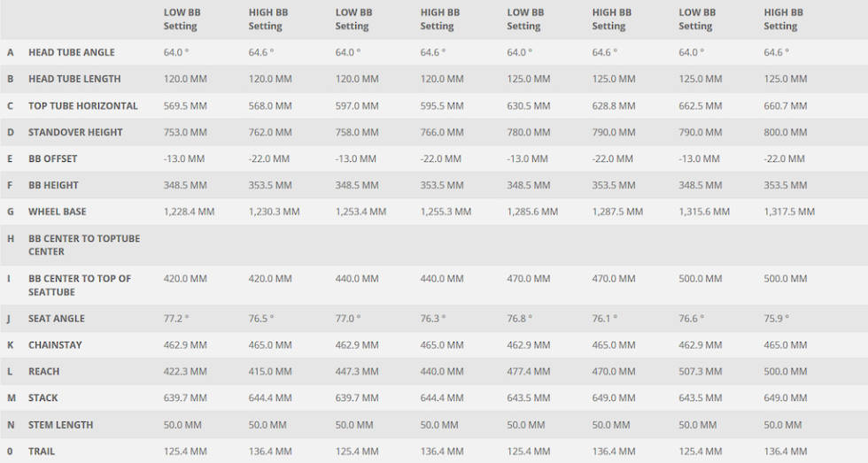The height and width of the screenshot is (463, 868).
Task: Click the STANDOVER HEIGHT row label
Action: 75,132
